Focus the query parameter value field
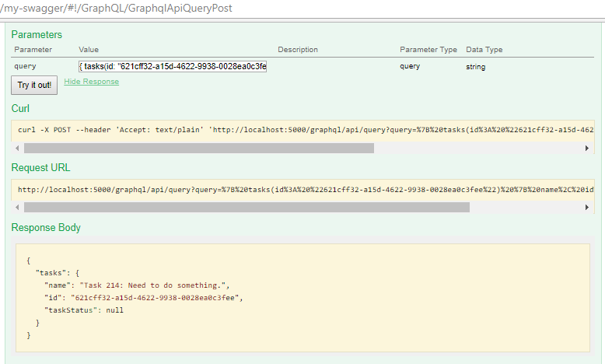The image size is (605, 364). tap(173, 67)
